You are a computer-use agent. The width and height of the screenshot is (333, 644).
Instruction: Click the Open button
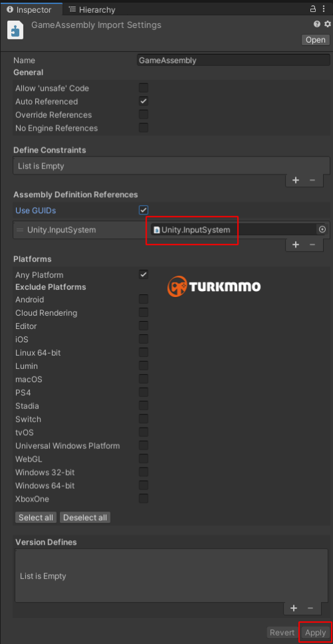coord(316,40)
